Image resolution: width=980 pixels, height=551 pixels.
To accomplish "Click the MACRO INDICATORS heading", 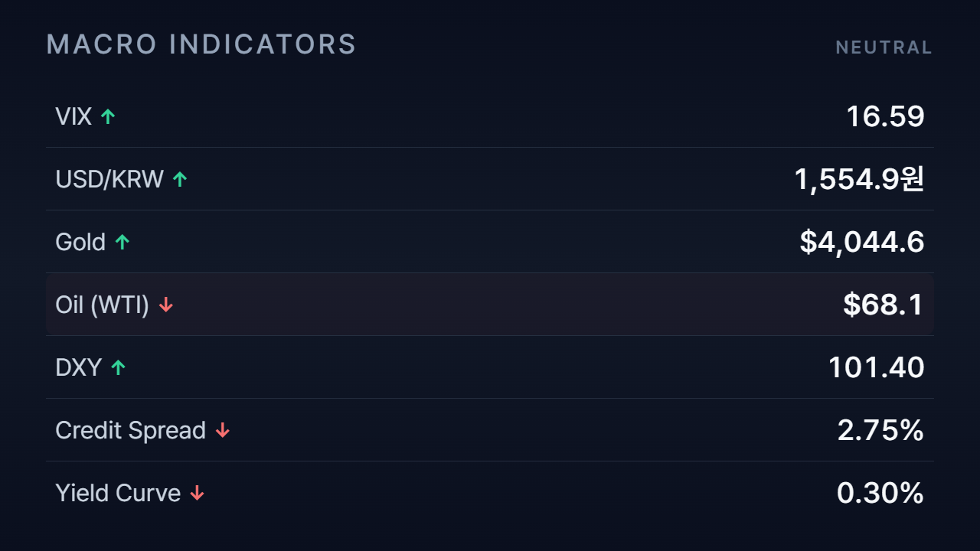I will point(201,44).
